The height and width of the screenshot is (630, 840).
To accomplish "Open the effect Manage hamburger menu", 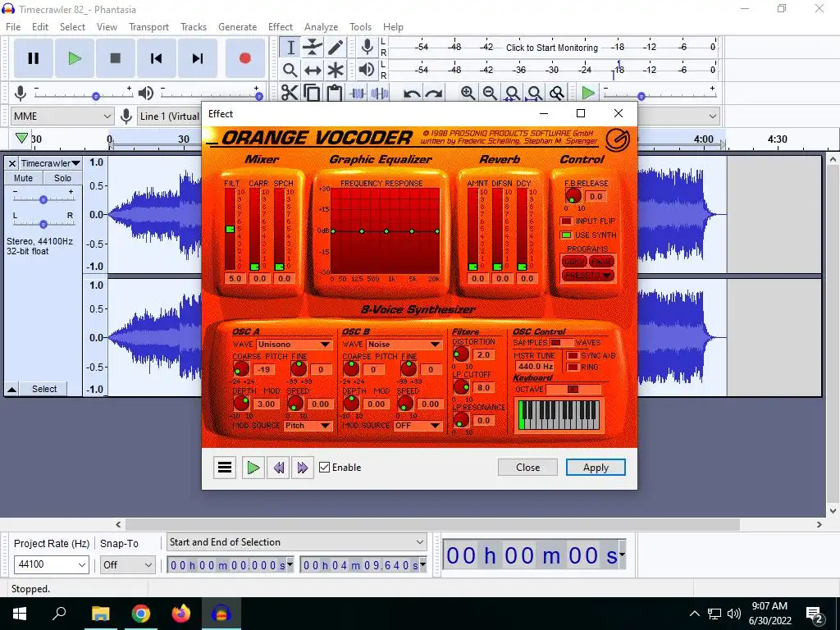I will click(225, 468).
